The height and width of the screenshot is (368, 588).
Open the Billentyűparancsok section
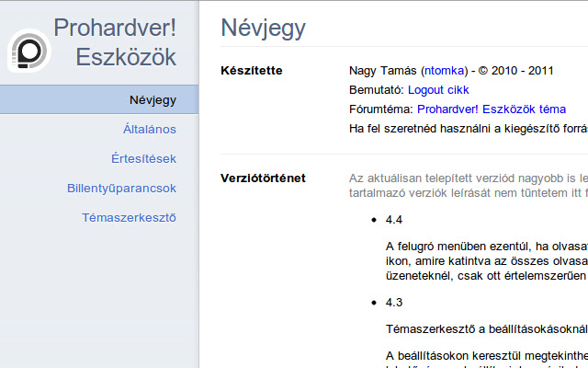pos(121,188)
